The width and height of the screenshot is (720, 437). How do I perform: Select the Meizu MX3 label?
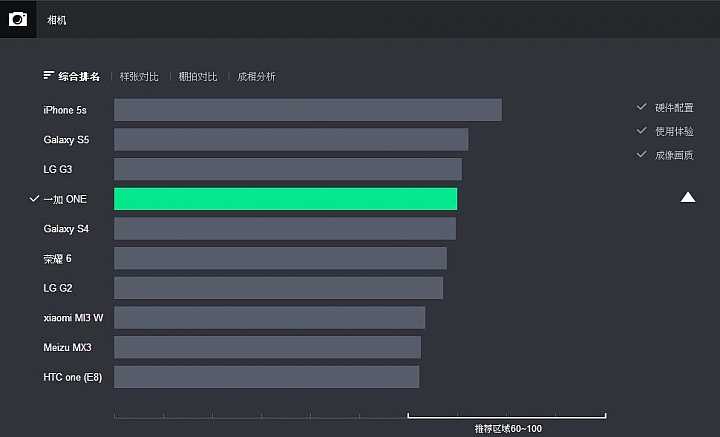click(x=68, y=347)
